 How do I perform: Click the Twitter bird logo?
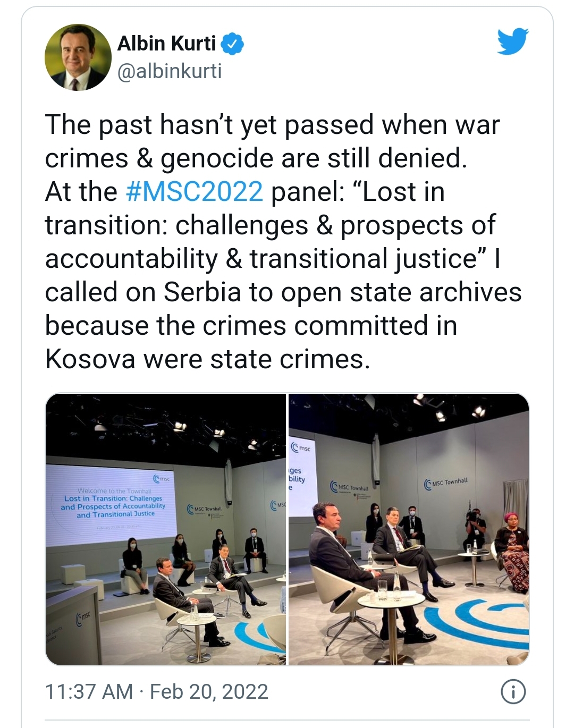[x=512, y=42]
